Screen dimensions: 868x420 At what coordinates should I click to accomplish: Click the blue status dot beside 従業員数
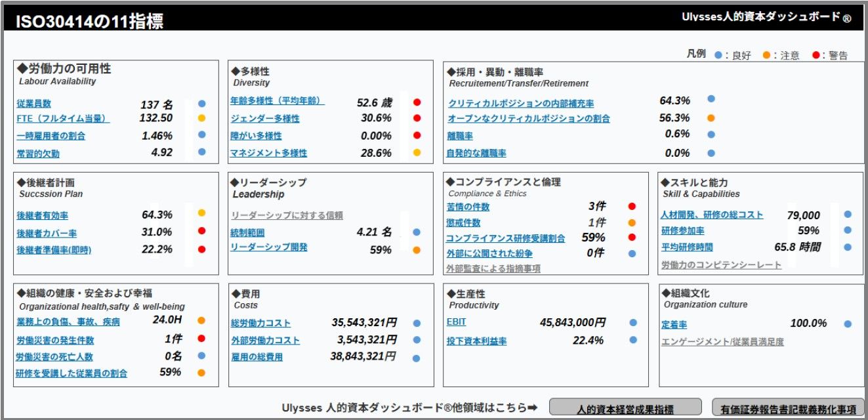point(201,104)
